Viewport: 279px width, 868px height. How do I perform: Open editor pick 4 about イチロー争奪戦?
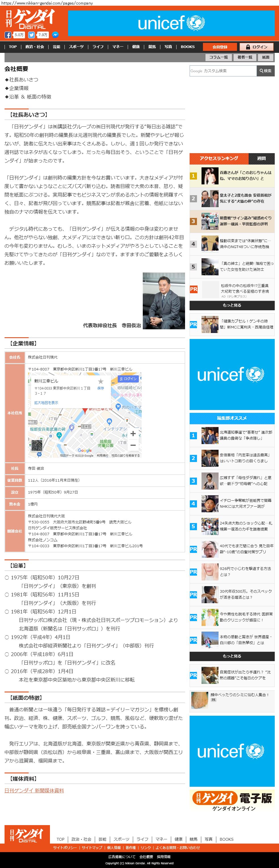[x=232, y=503]
